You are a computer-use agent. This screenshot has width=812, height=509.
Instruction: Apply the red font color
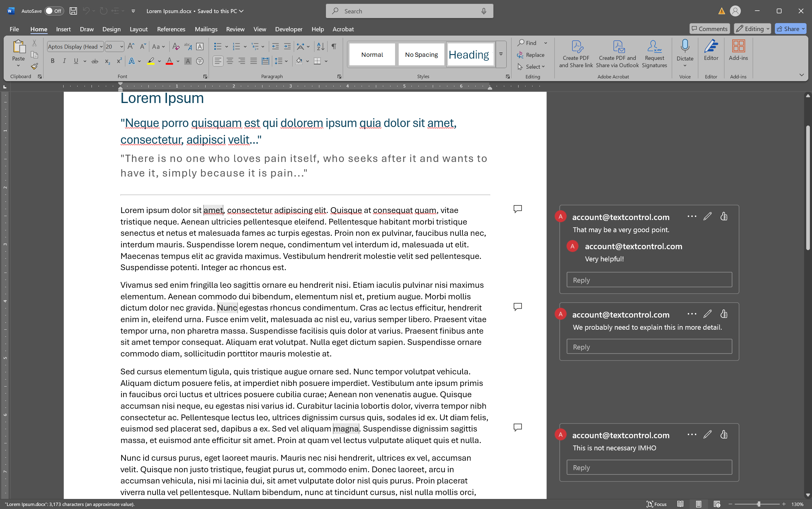point(169,61)
